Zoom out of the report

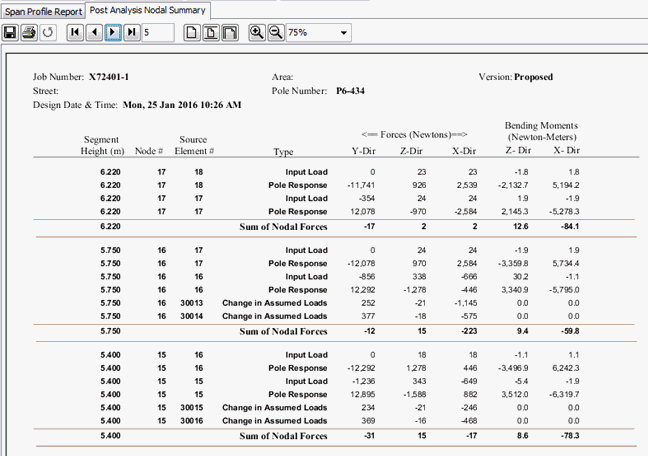tap(276, 32)
